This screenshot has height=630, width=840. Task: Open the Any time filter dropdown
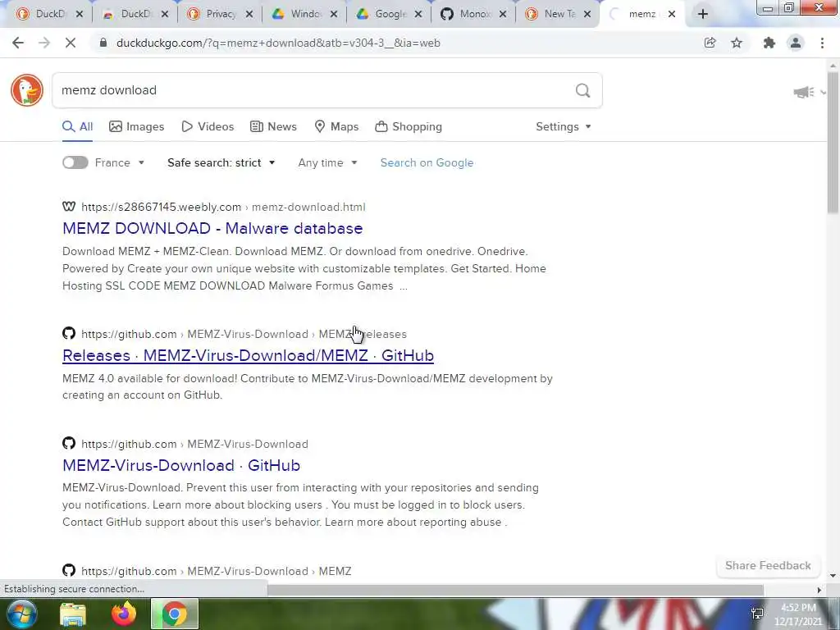click(x=327, y=162)
